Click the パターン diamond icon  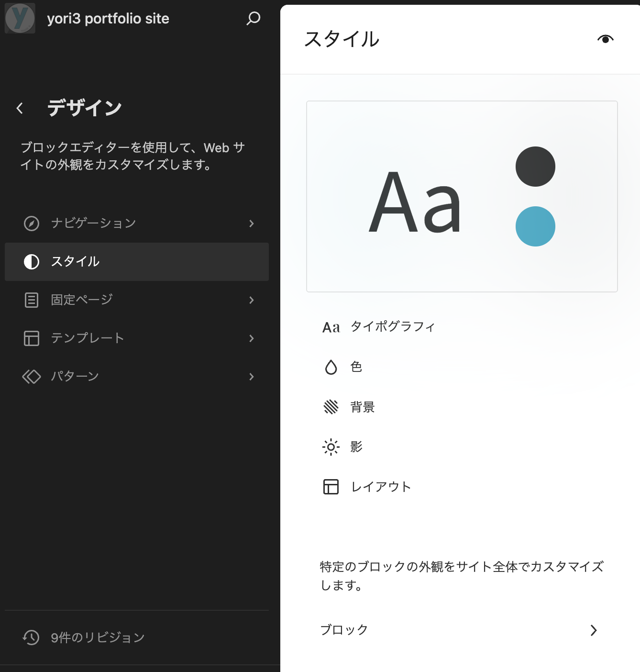point(32,377)
